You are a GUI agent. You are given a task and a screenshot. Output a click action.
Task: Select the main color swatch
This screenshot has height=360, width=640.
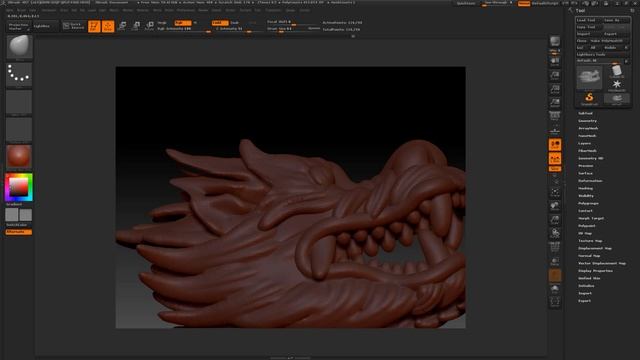point(11,215)
